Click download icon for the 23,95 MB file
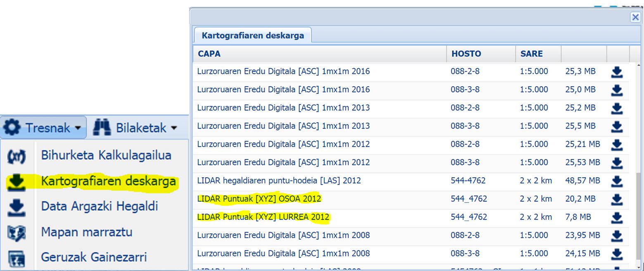 (616, 236)
